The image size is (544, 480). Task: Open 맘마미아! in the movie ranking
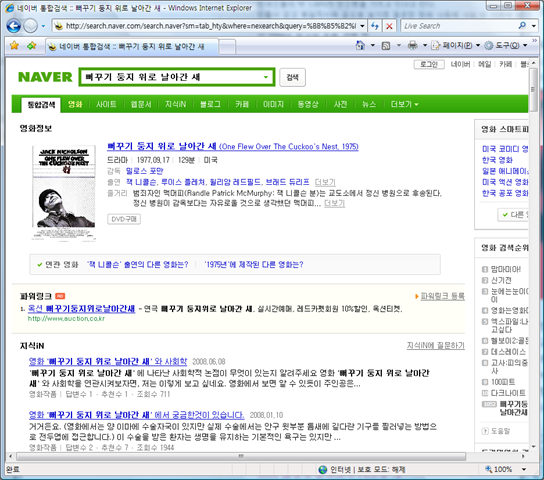[506, 269]
